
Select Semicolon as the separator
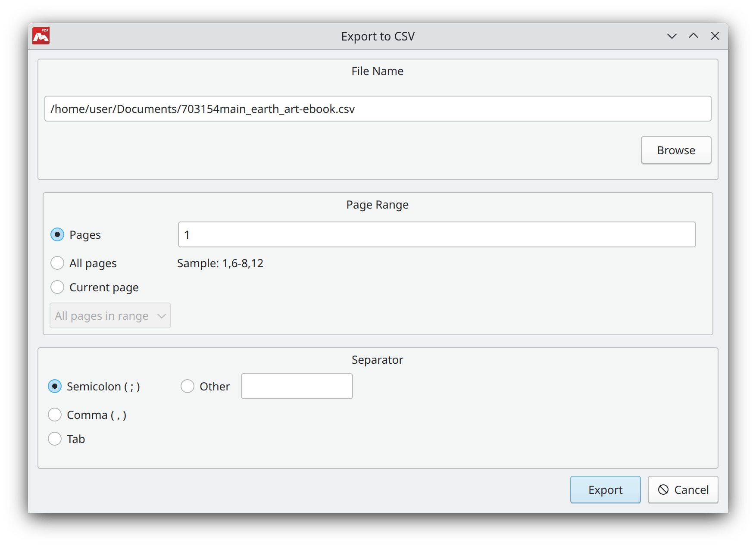pyautogui.click(x=55, y=386)
